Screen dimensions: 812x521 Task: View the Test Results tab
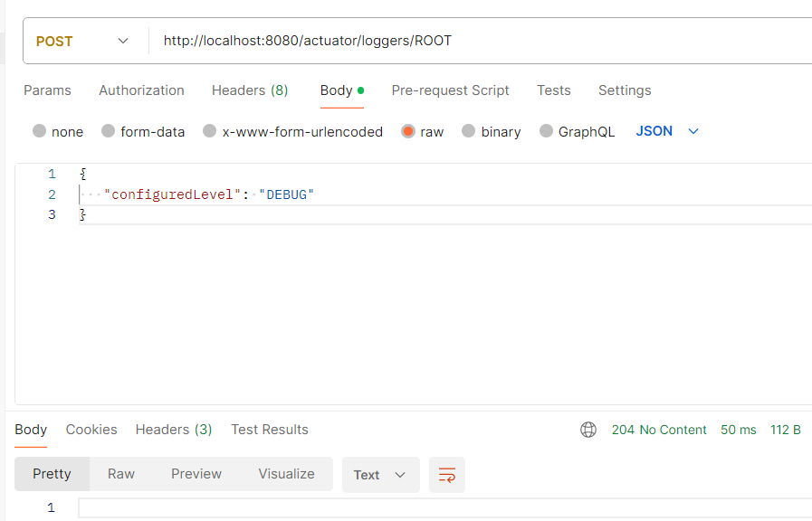(x=269, y=430)
